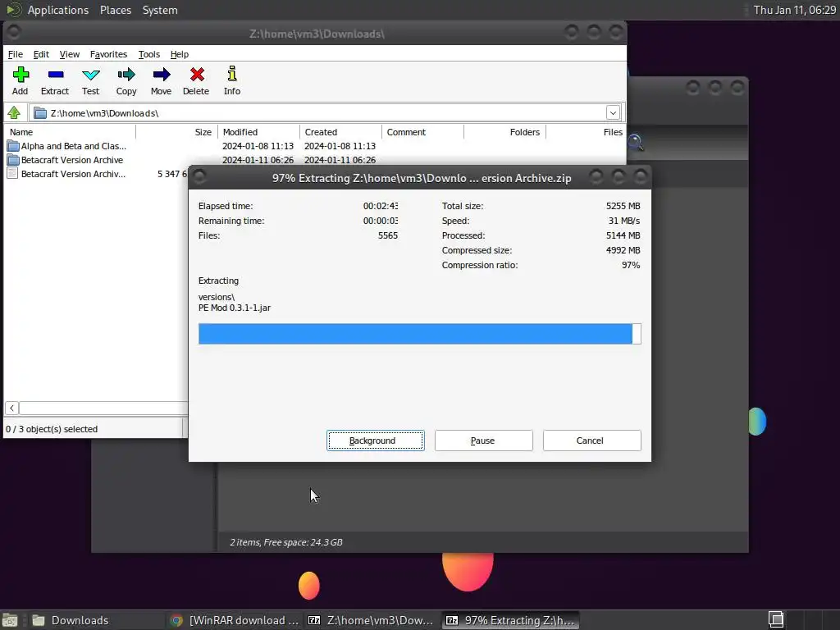
Task: Click the '2 items, Free space: 24.3 GB' status
Action: pos(286,542)
